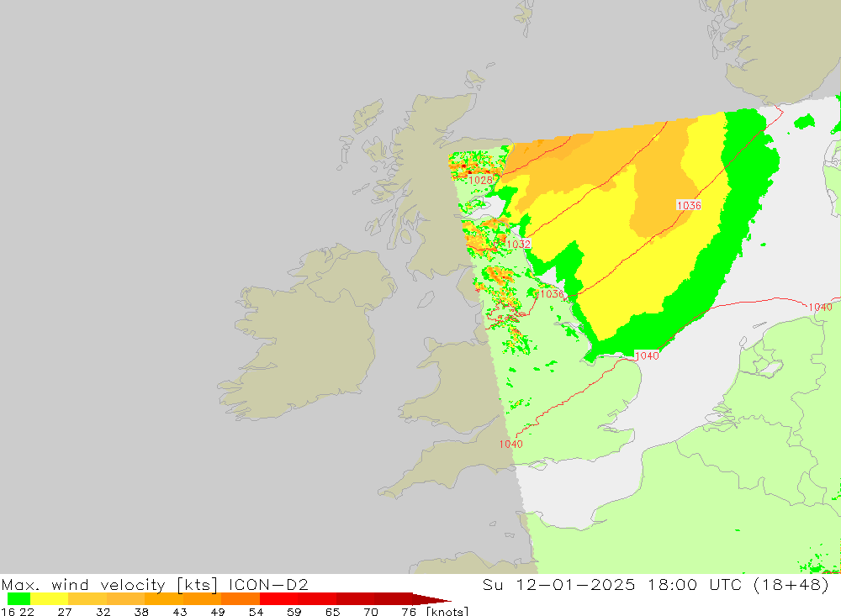Click the boxed "1036" label over the North Sea
The width and height of the screenshot is (841, 616).
(x=689, y=205)
